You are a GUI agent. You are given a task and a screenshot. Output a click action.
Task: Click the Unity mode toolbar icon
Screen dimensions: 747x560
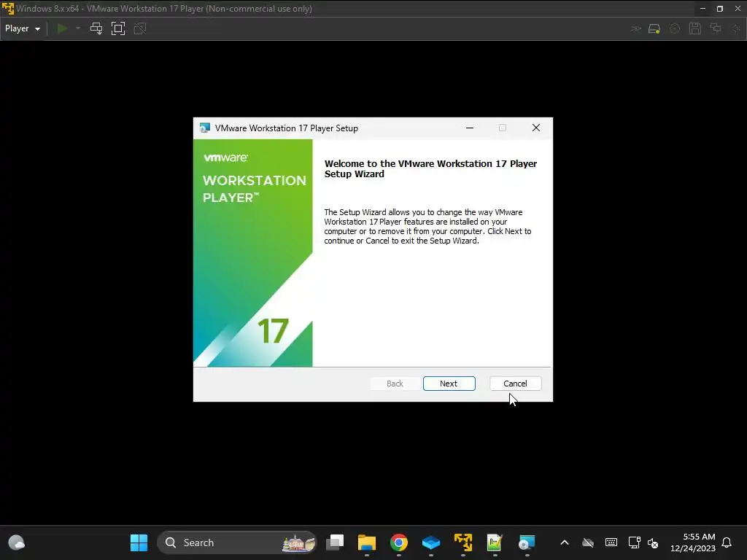[x=140, y=28]
